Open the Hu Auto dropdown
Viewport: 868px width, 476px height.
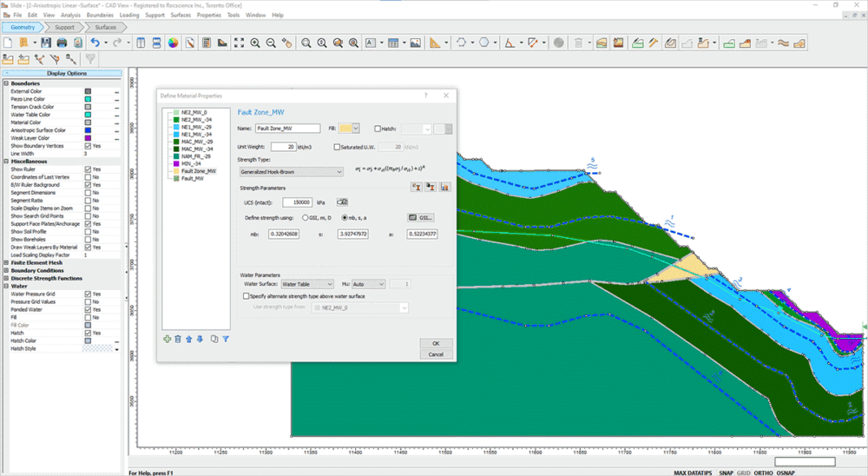coord(368,284)
